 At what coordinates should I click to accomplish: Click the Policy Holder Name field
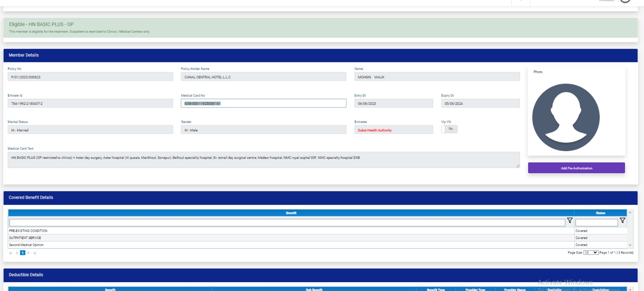pyautogui.click(x=264, y=77)
